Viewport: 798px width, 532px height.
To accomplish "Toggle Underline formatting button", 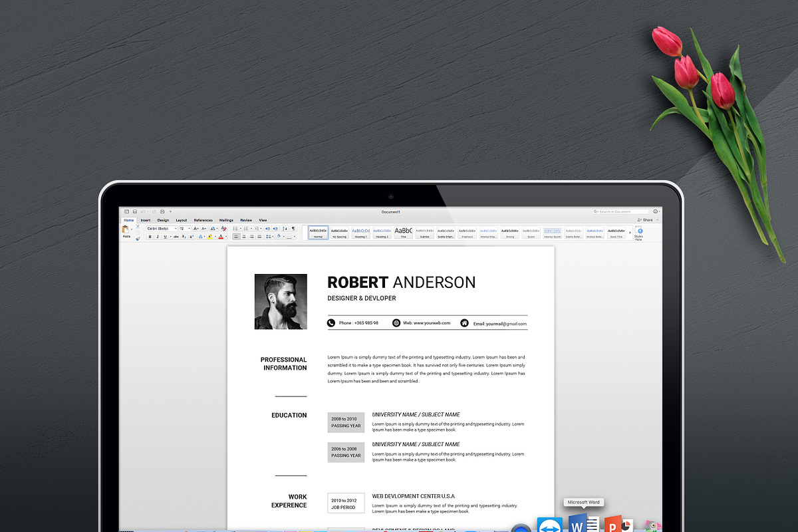I will tap(165, 237).
